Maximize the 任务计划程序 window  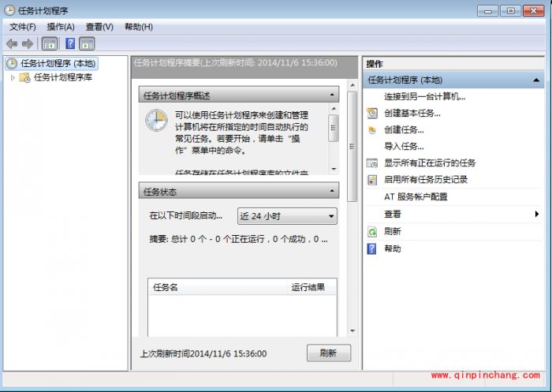tap(510, 11)
